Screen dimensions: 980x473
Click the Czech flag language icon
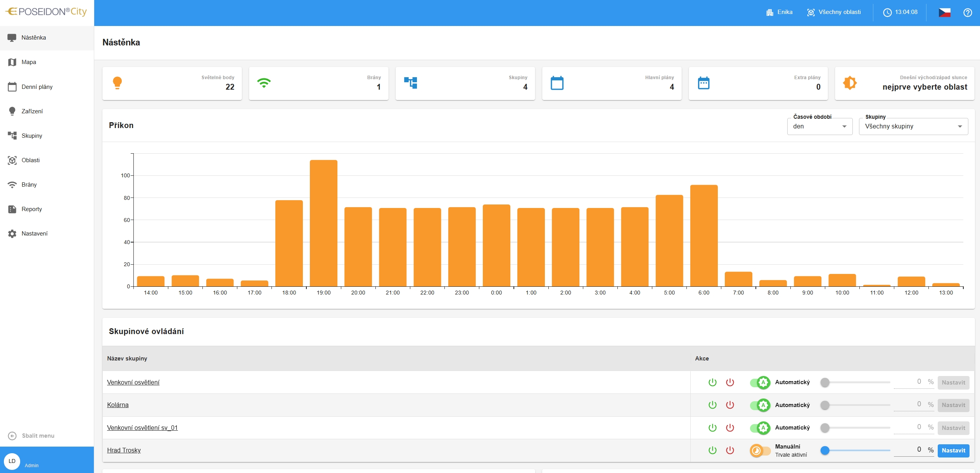point(944,12)
